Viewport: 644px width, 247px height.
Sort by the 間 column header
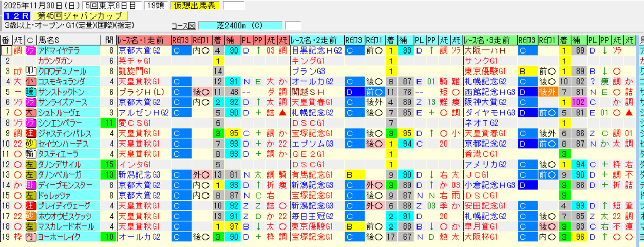[108, 40]
